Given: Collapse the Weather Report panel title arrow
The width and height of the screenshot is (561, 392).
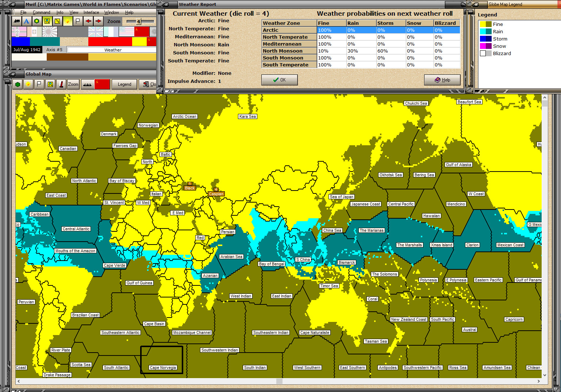Looking at the screenshot, I should point(165,4).
